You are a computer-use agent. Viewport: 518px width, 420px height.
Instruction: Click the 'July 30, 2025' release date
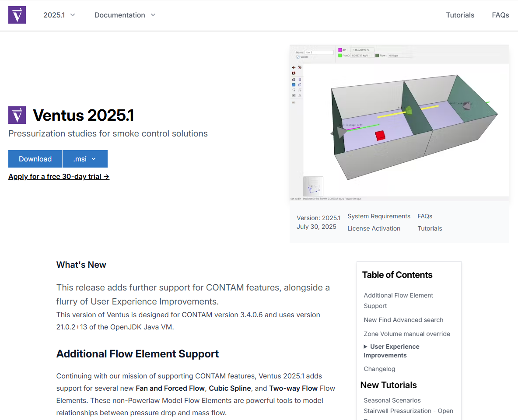click(316, 227)
